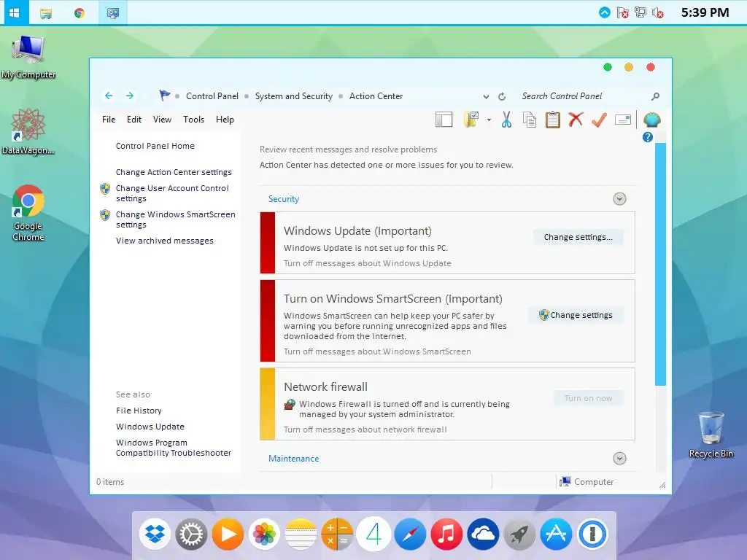Click the search magnifier icon
This screenshot has width=747, height=560.
pyautogui.click(x=656, y=96)
